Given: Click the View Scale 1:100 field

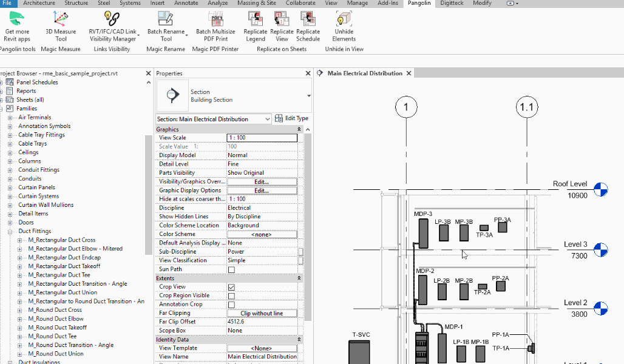Looking at the screenshot, I should coord(262,138).
